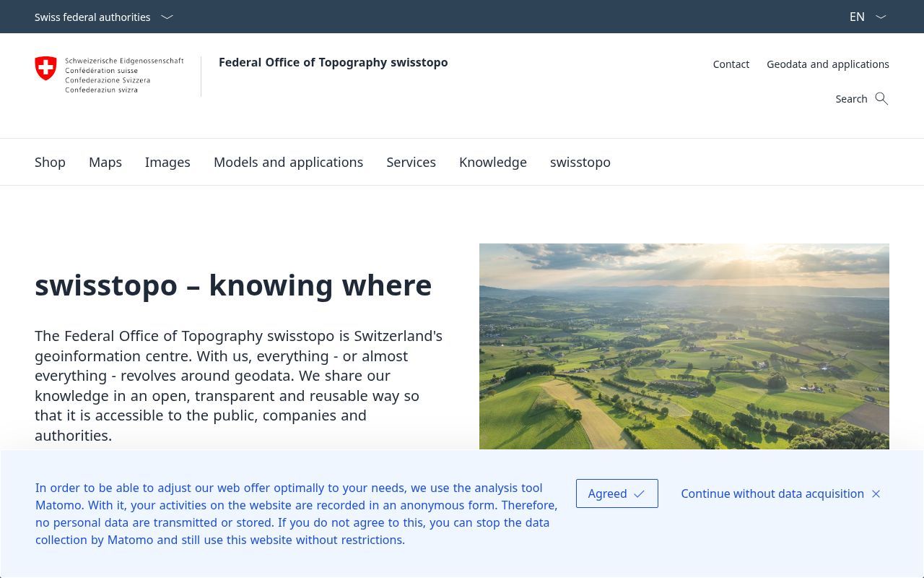The width and height of the screenshot is (924, 578).
Task: Click the aerial landscape photo
Action: click(684, 346)
